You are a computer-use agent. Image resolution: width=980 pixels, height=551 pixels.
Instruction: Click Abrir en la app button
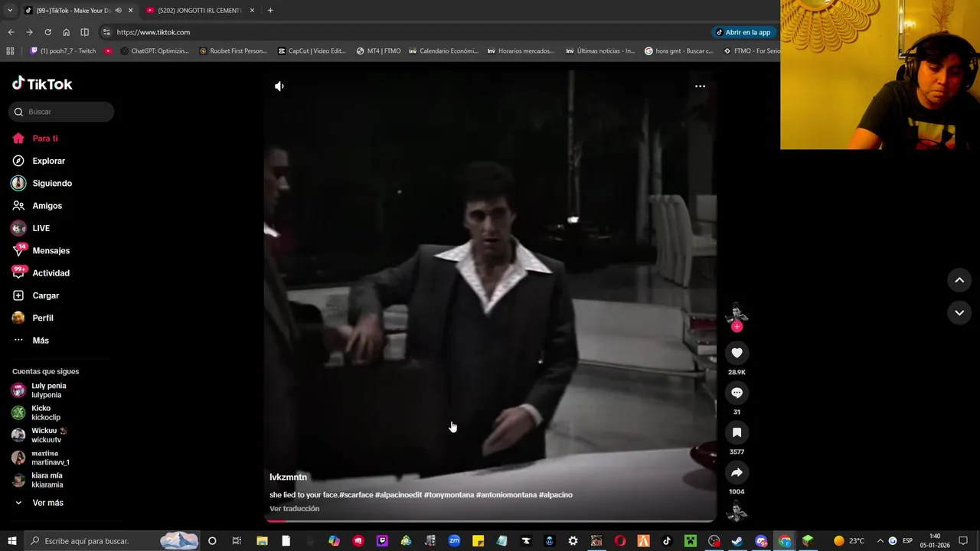click(x=743, y=32)
